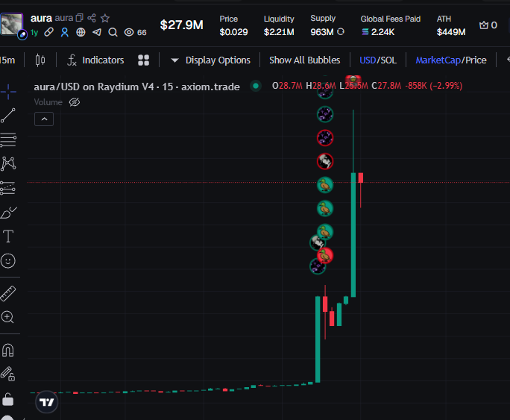Open the website globe icon
The image size is (510, 420).
tap(81, 32)
